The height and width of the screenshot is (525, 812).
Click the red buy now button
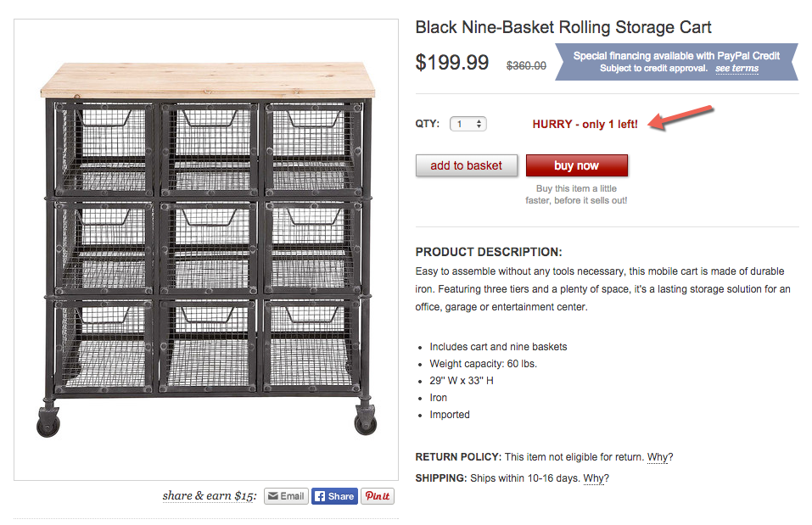click(x=576, y=165)
